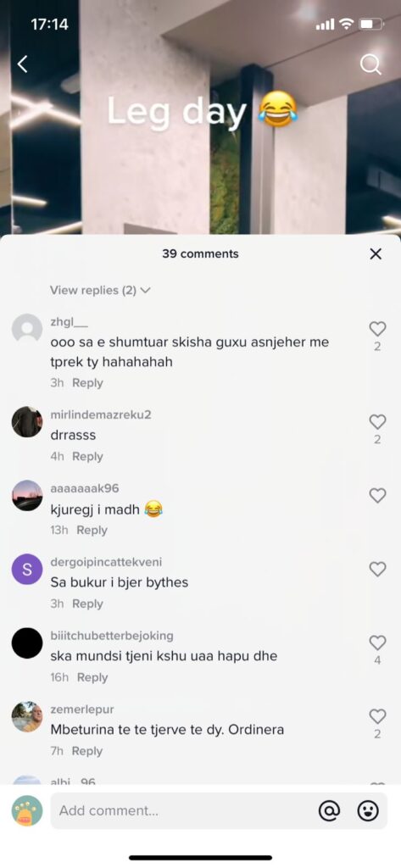
Task: Tap the back arrow icon
Action: pos(22,64)
